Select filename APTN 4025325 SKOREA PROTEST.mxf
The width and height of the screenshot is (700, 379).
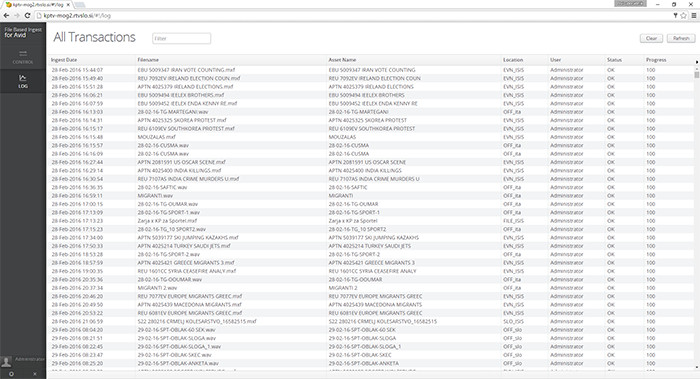tap(182, 120)
